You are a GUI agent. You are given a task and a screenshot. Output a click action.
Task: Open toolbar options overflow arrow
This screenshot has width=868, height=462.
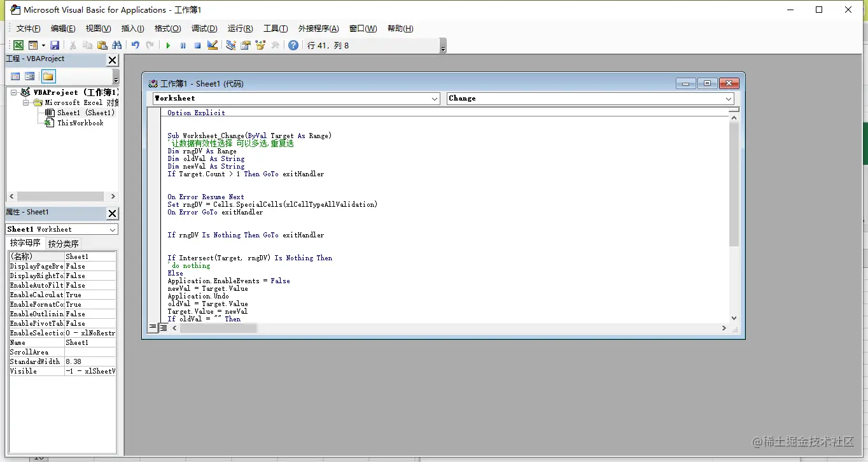click(443, 46)
